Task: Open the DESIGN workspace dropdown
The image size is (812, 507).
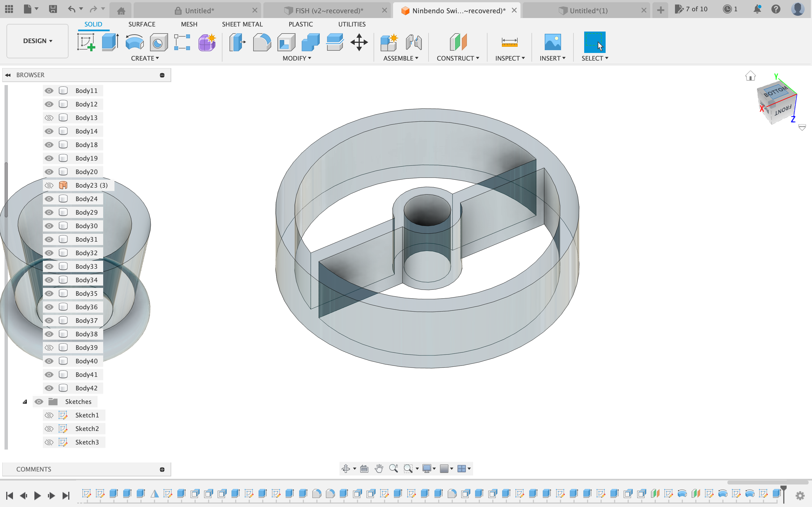Action: [37, 41]
